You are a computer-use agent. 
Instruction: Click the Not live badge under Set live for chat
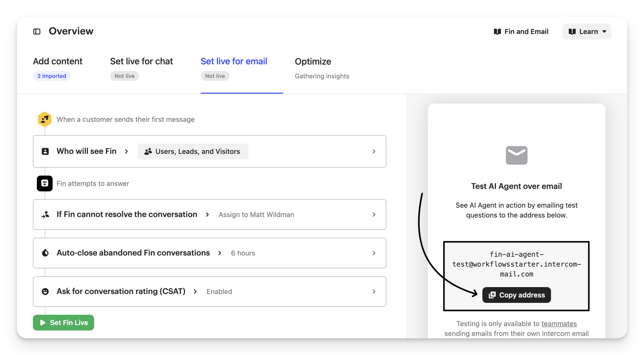(x=124, y=76)
